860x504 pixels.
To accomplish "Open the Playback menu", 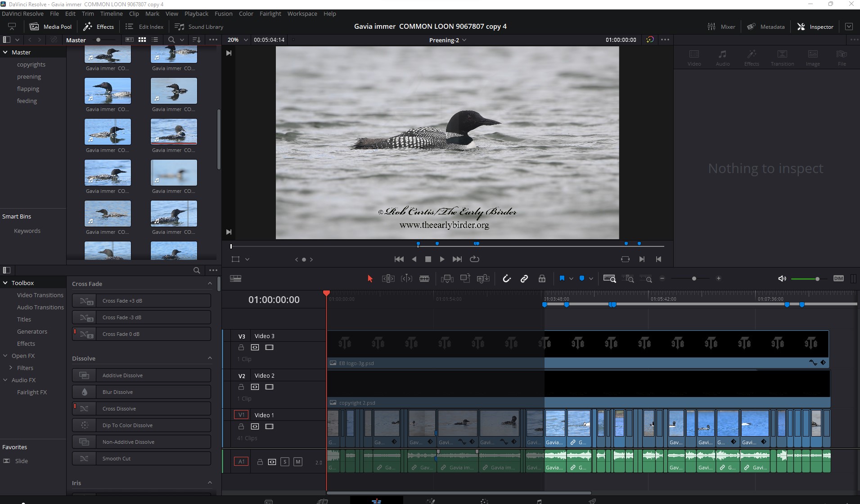I will tap(196, 13).
